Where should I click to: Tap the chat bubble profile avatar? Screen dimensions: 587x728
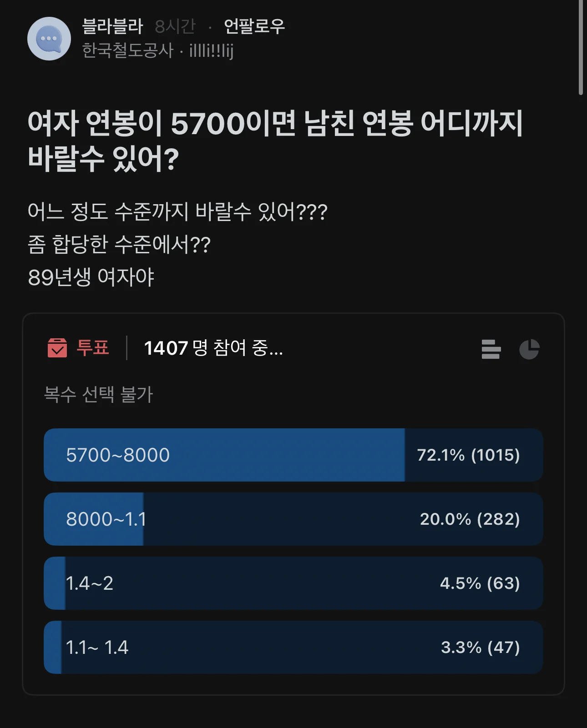coord(49,39)
